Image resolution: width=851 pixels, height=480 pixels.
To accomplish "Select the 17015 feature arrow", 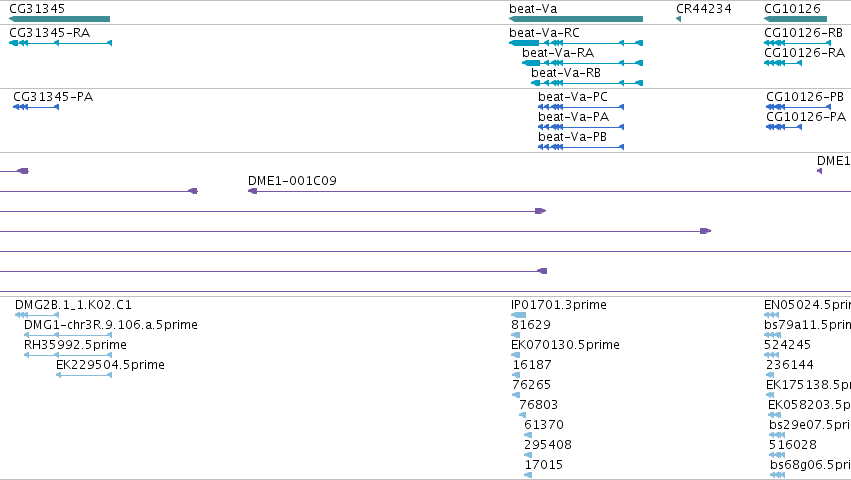I will coord(528,476).
